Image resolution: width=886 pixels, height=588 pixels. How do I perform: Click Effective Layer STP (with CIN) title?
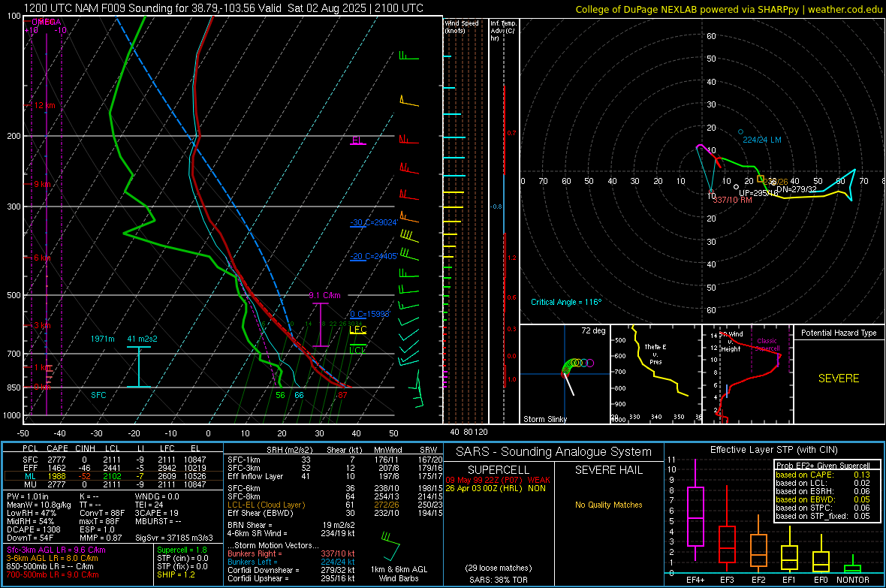[x=773, y=450]
